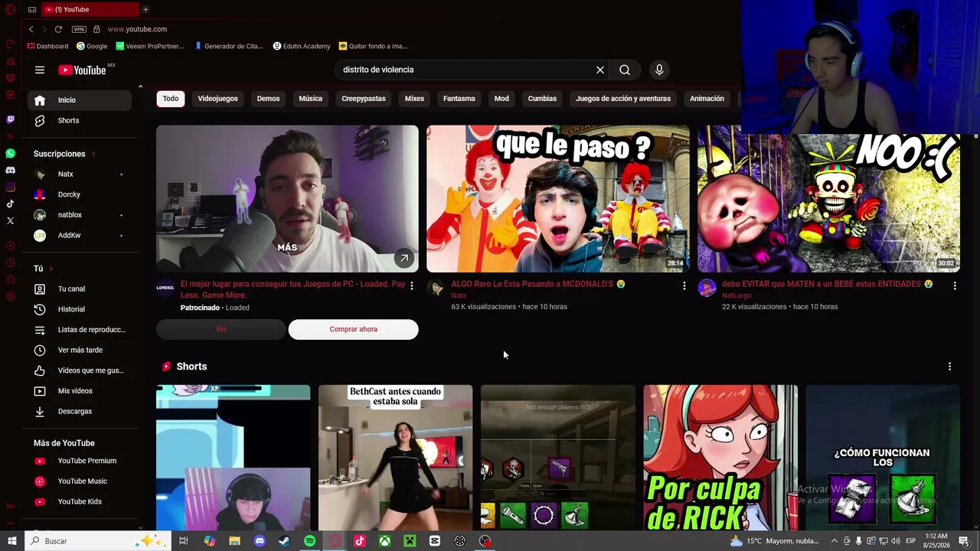This screenshot has width=980, height=551.
Task: Open Discord in the Opera sidebar
Action: [10, 170]
